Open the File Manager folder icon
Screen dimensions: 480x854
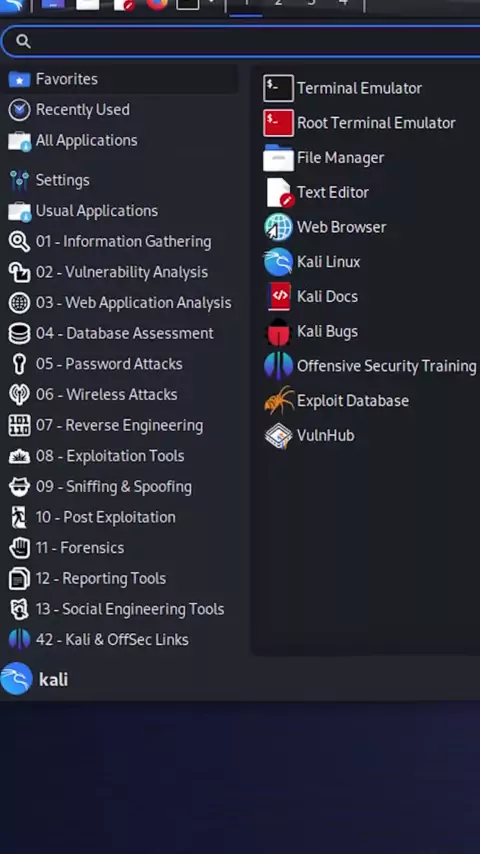(278, 158)
